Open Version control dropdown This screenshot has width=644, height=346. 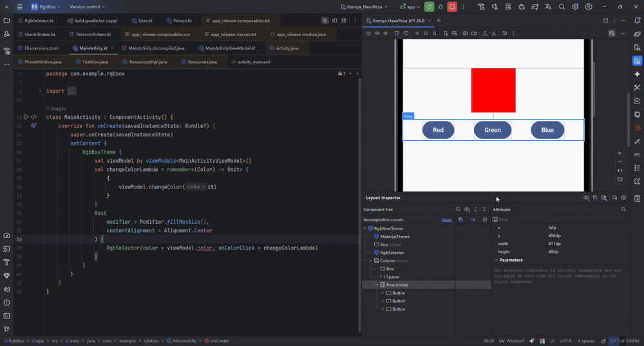click(87, 7)
